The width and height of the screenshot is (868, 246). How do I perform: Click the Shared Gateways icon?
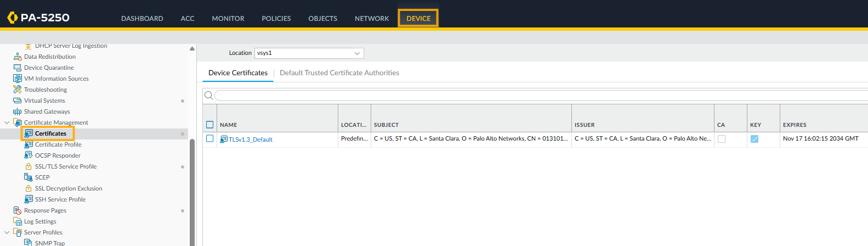click(x=18, y=111)
